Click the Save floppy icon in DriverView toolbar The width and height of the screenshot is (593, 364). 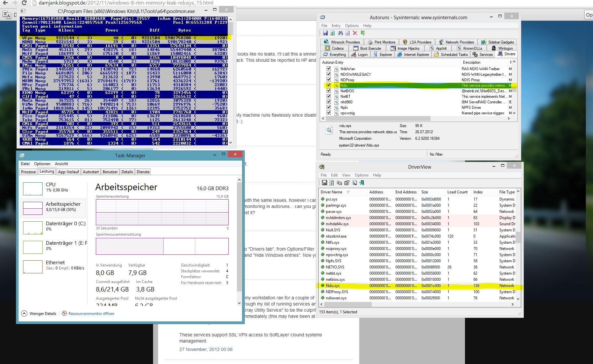[x=324, y=183]
